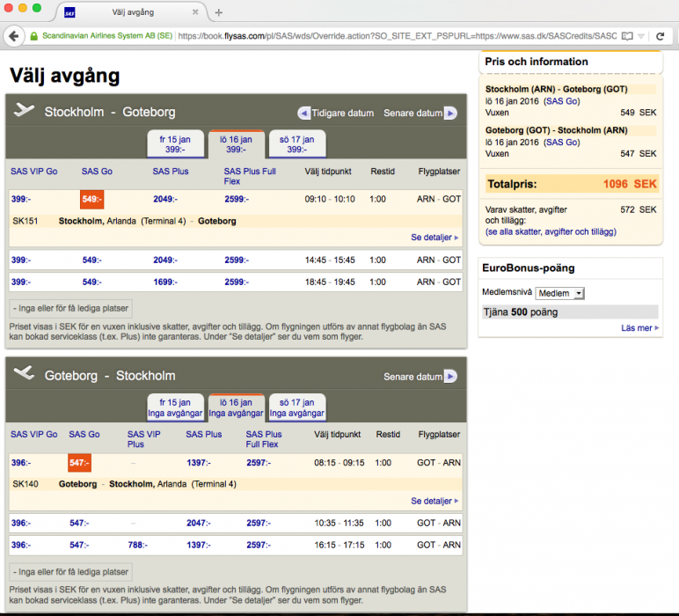Select sö 17 jan 399:- outbound tab
Image resolution: width=679 pixels, height=616 pixels.
297,144
